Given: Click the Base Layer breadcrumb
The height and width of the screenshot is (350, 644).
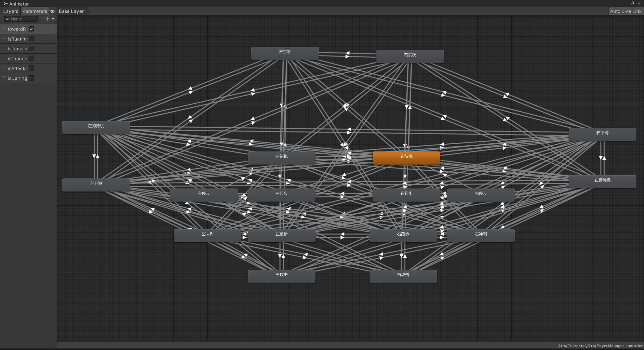Looking at the screenshot, I should (x=71, y=11).
